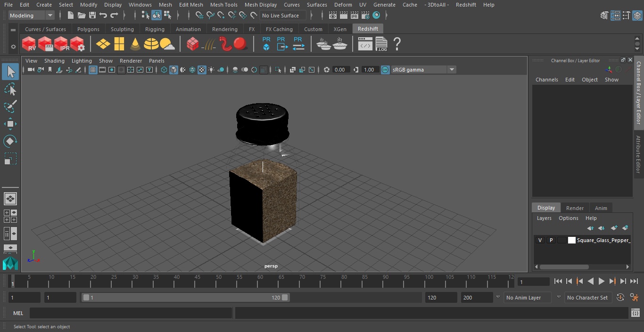The width and height of the screenshot is (644, 332).
Task: Click layer color swatch for Square_Glass_Pepper
Action: click(x=571, y=240)
